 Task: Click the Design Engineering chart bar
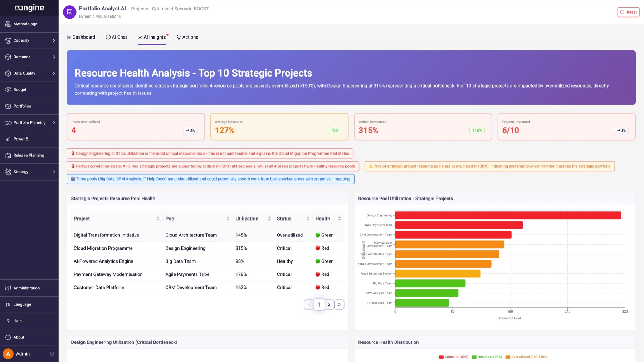pos(508,215)
